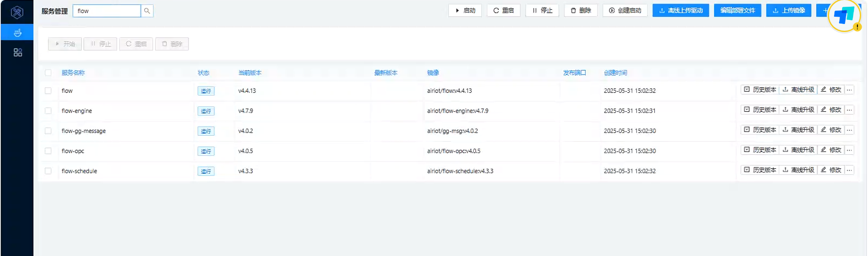
Task: Click 删除 delete button in top toolbar
Action: 581,10
